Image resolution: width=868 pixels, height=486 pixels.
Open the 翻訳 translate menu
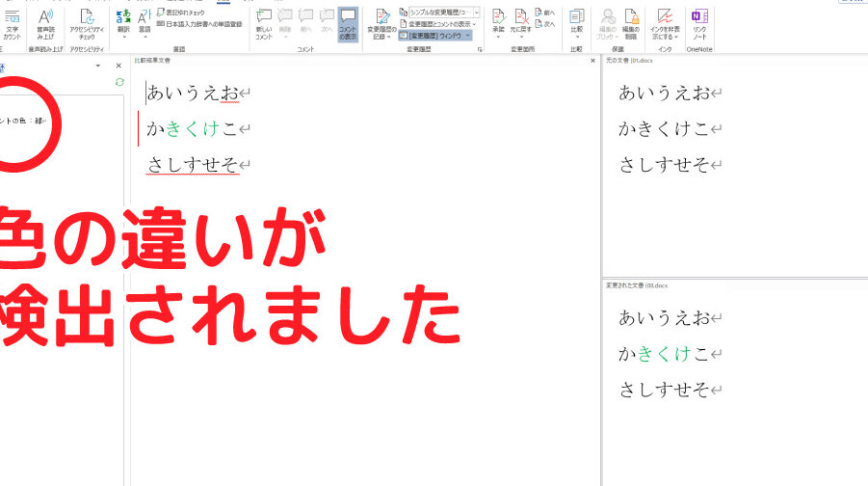tap(123, 24)
